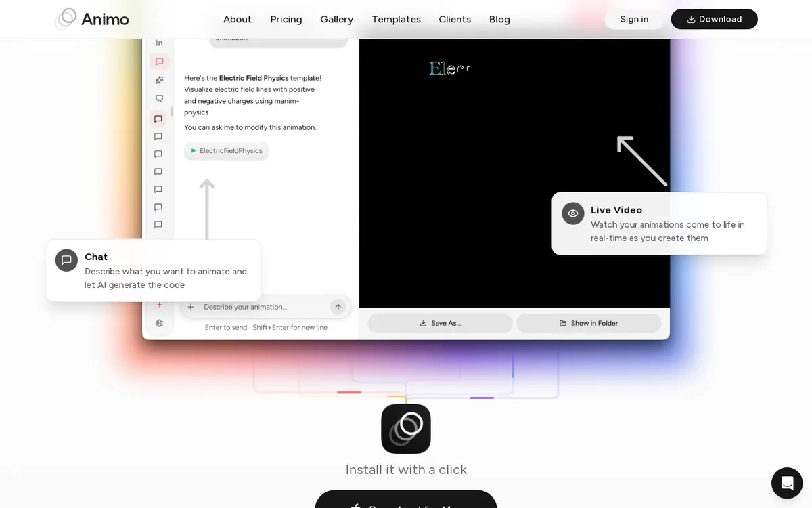Screen dimensions: 812x508
Task: Visit the Blog
Action: click(x=499, y=19)
